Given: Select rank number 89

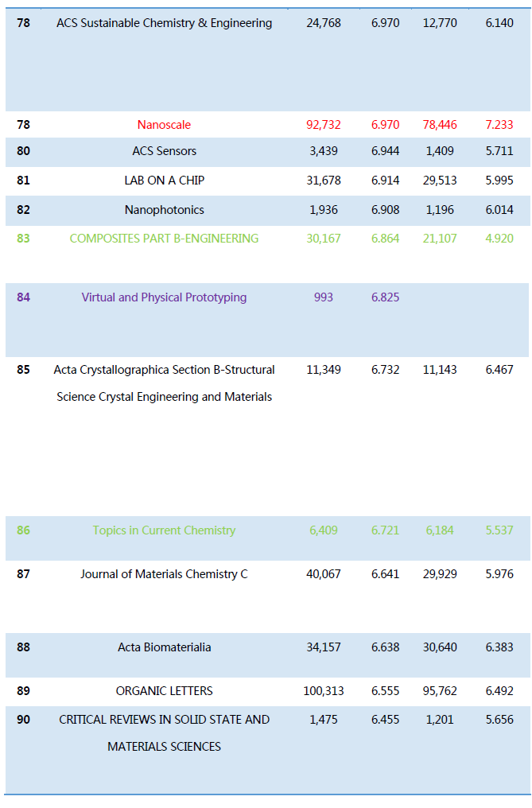Looking at the screenshot, I should coord(23,691).
